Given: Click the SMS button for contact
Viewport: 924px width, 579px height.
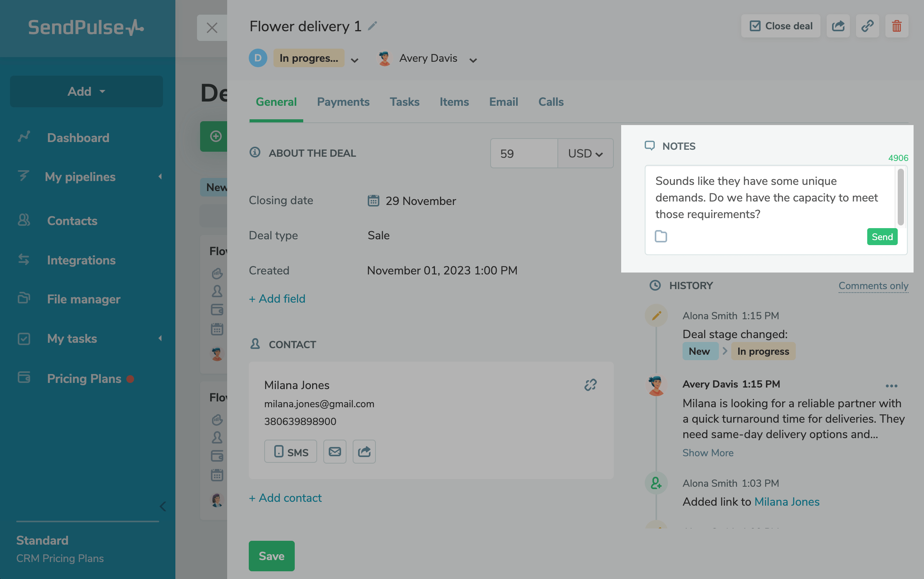Looking at the screenshot, I should pyautogui.click(x=290, y=451).
